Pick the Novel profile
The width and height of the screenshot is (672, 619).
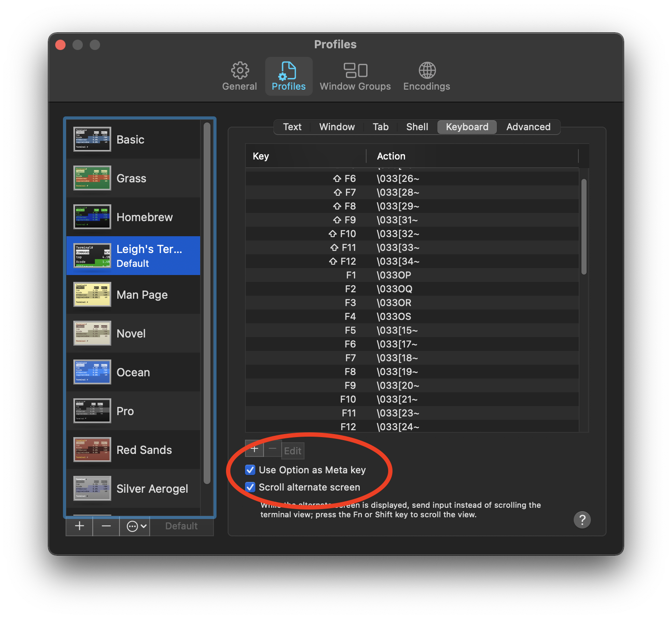[133, 333]
